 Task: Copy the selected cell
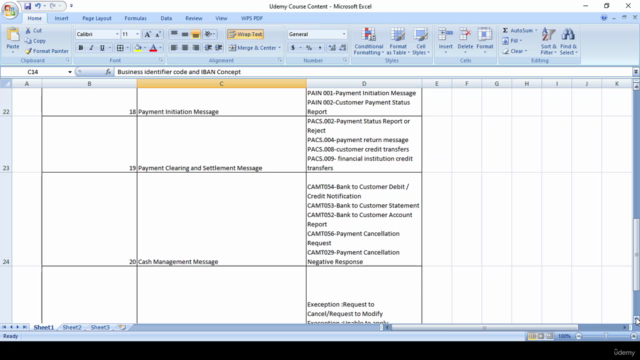pyautogui.click(x=35, y=41)
